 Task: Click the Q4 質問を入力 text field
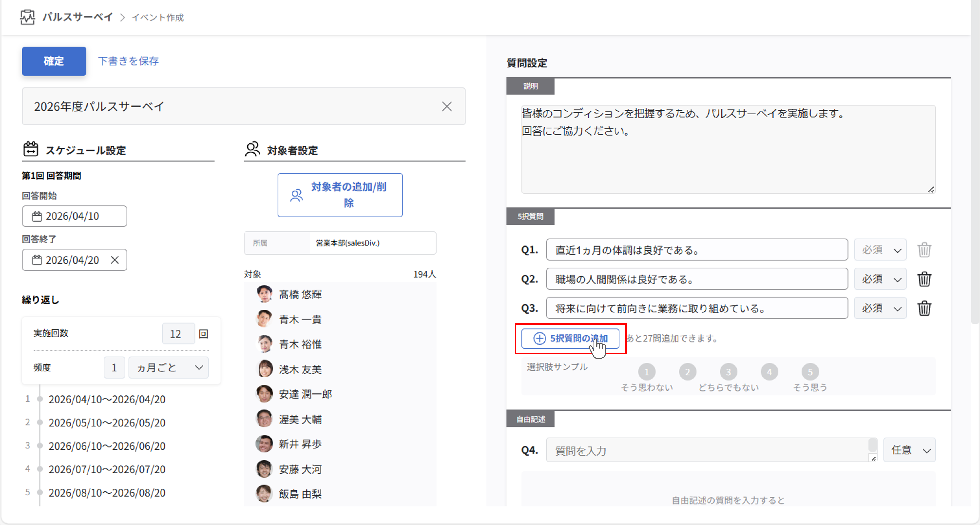[x=708, y=450]
